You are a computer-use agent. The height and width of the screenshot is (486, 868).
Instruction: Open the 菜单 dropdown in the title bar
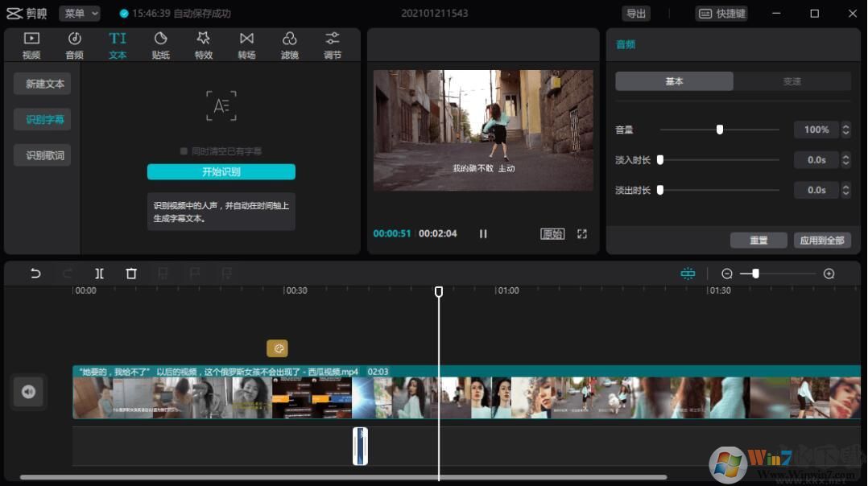(x=80, y=13)
